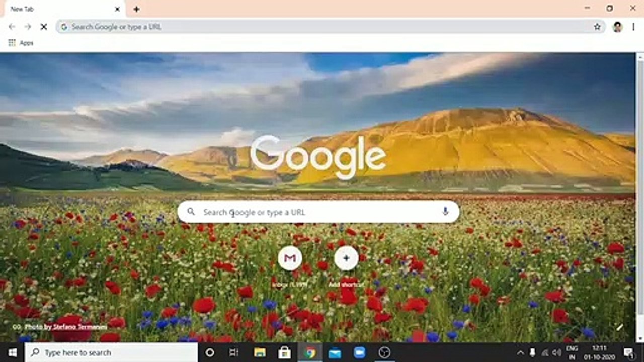Bookmark this tab with the star icon
The height and width of the screenshot is (362, 644).
[x=597, y=27]
